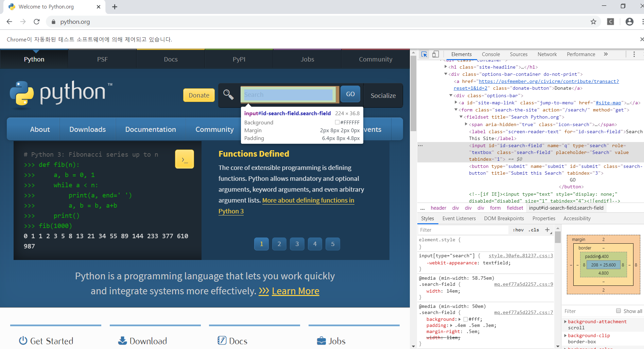Toggle the .cls element classes pane

point(534,230)
